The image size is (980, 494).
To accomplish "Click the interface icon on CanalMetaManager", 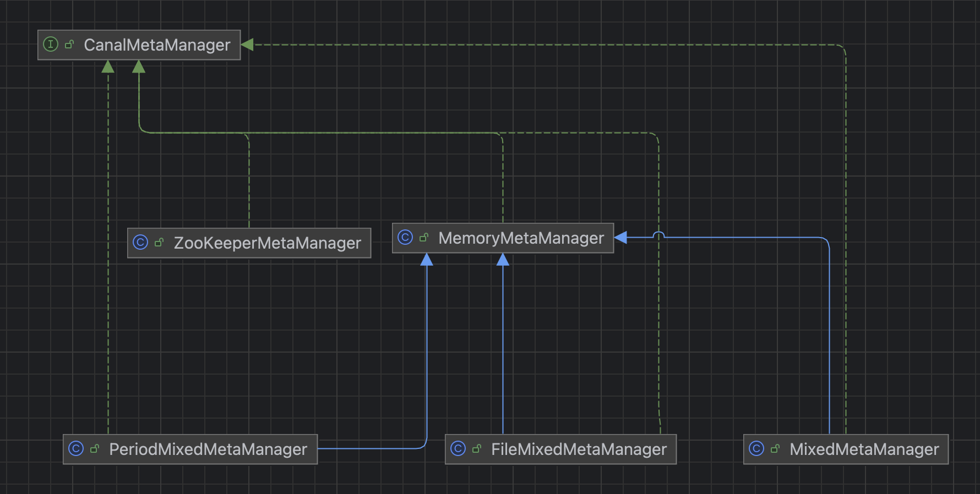I will pyautogui.click(x=51, y=45).
